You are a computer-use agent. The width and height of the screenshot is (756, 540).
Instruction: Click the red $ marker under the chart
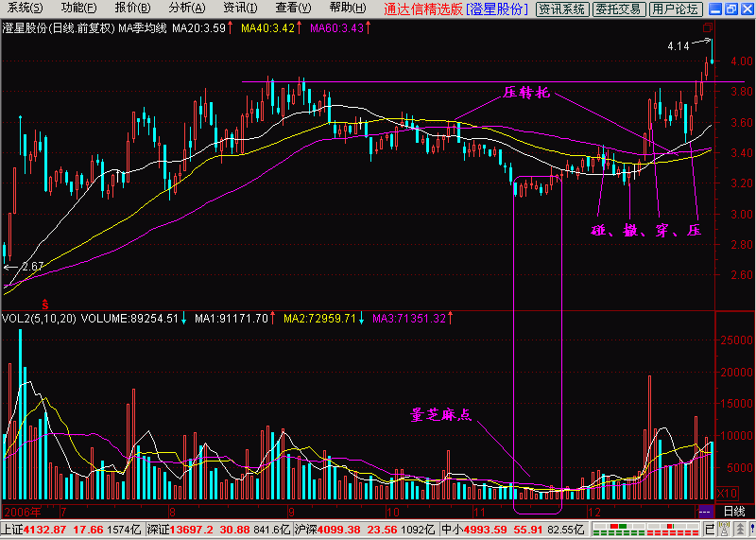[x=43, y=302]
